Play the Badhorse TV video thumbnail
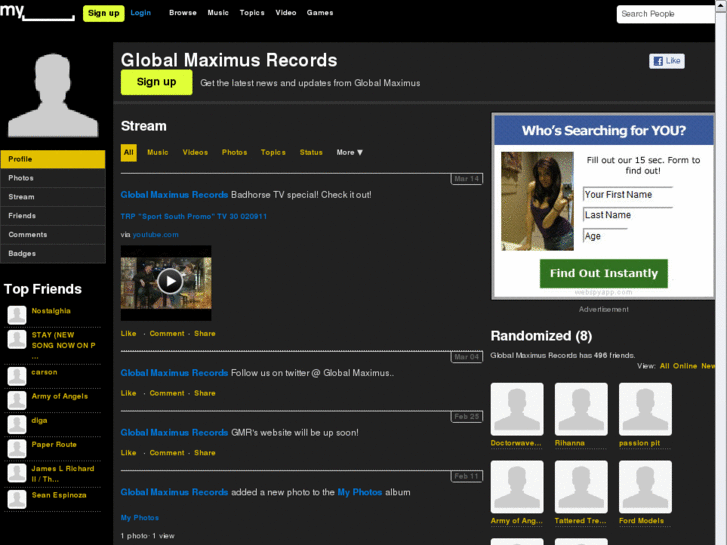727x545 pixels. coord(166,282)
